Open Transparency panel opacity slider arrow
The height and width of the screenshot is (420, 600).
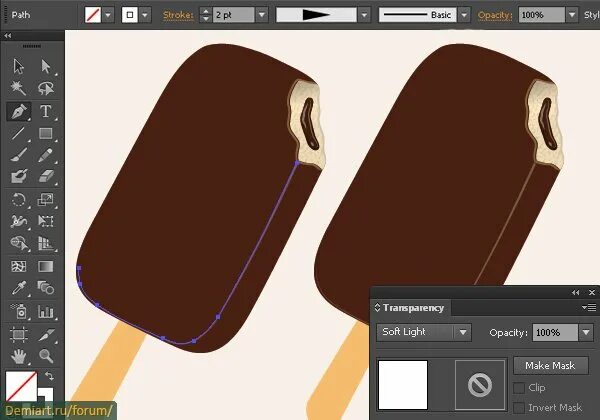click(x=586, y=333)
